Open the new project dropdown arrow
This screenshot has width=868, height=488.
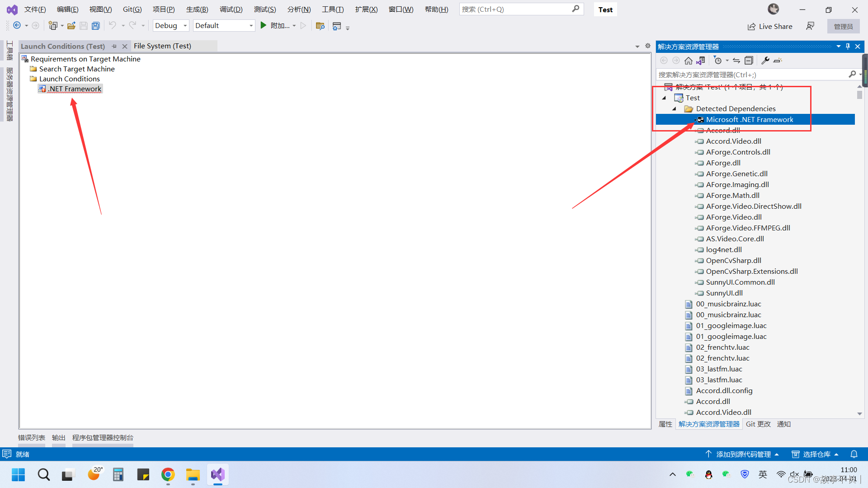(62, 26)
